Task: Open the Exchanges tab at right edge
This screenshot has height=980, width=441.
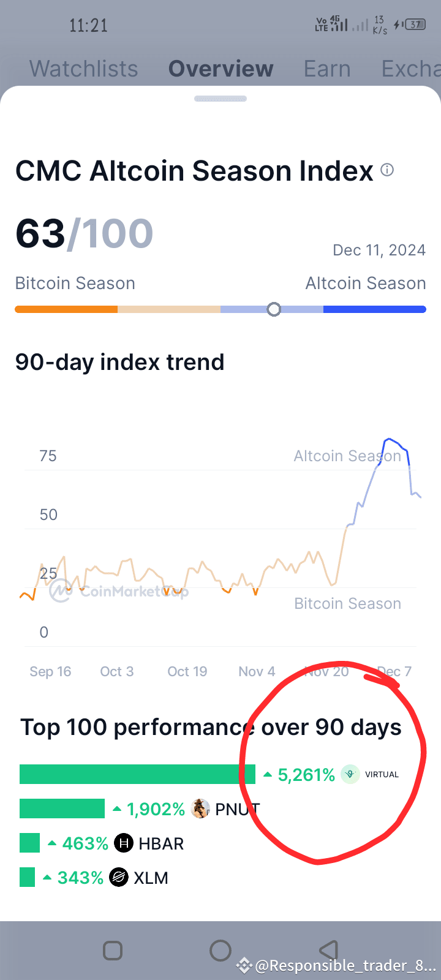Action: coord(410,69)
